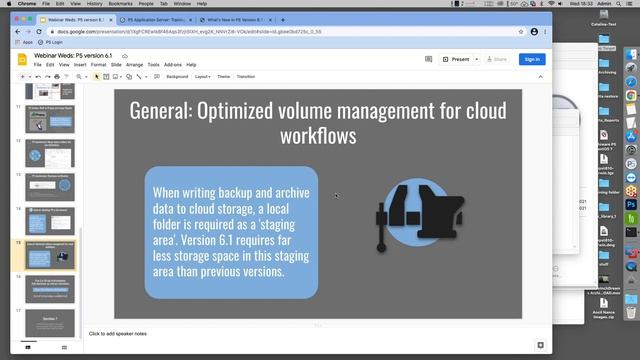Open the Insert menu in Slides
Image resolution: width=640 pixels, height=360 pixels.
(x=80, y=65)
